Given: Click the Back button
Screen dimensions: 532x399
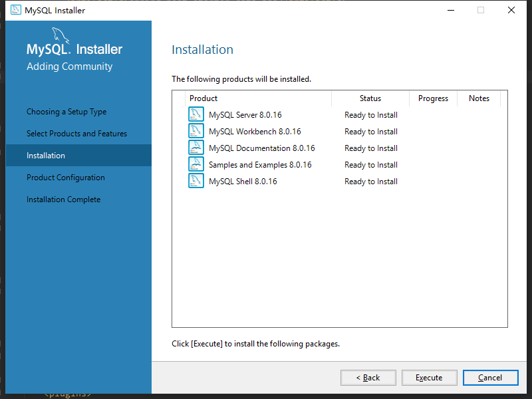Looking at the screenshot, I should (x=368, y=378).
